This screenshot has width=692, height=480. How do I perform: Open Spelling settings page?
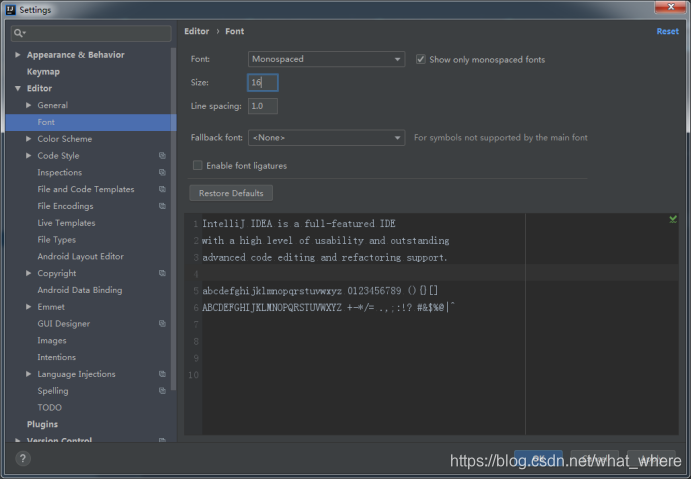coord(53,391)
